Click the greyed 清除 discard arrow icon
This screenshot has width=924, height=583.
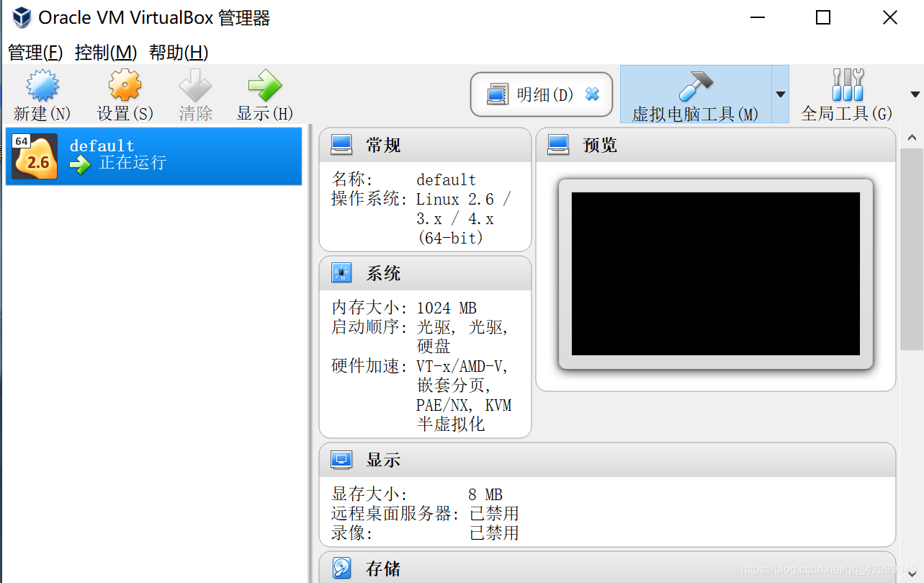(196, 85)
